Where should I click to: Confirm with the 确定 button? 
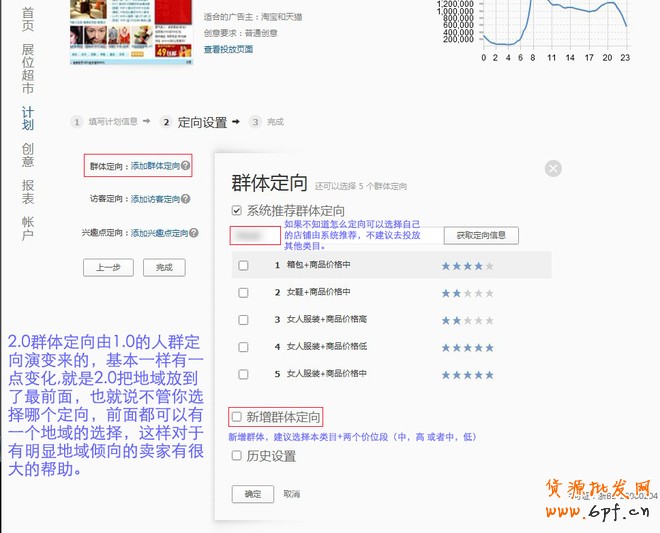252,494
